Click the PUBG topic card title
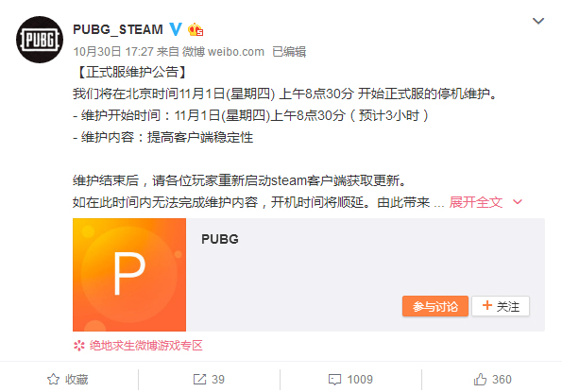The image size is (562, 392). pos(220,239)
